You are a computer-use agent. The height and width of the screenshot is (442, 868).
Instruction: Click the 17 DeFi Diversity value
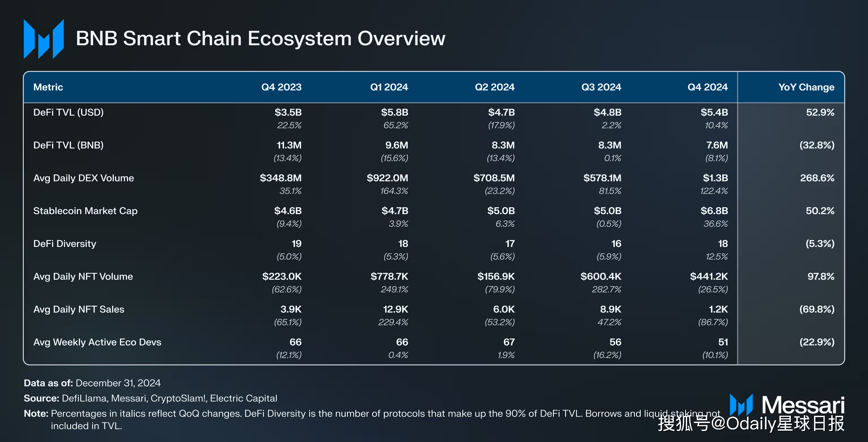point(510,243)
